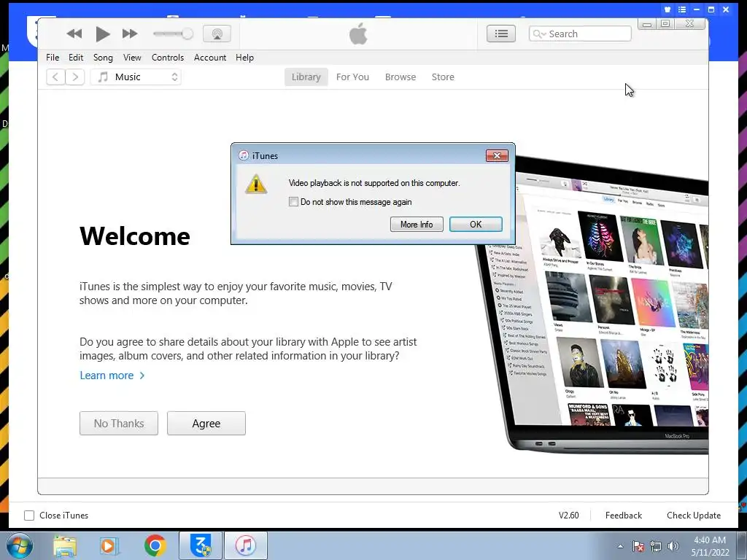Open the Windows Start button
Screen dimensions: 747x560
pos(19,545)
